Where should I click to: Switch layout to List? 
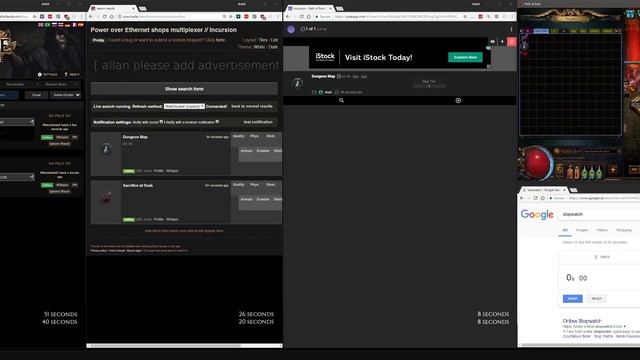(x=274, y=40)
